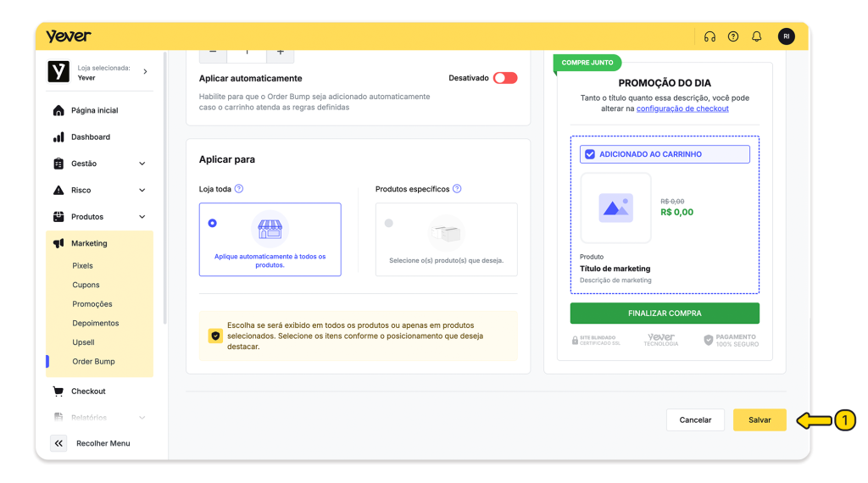Open the notifications bell
Image resolution: width=868 pixels, height=483 pixels.
757,36
